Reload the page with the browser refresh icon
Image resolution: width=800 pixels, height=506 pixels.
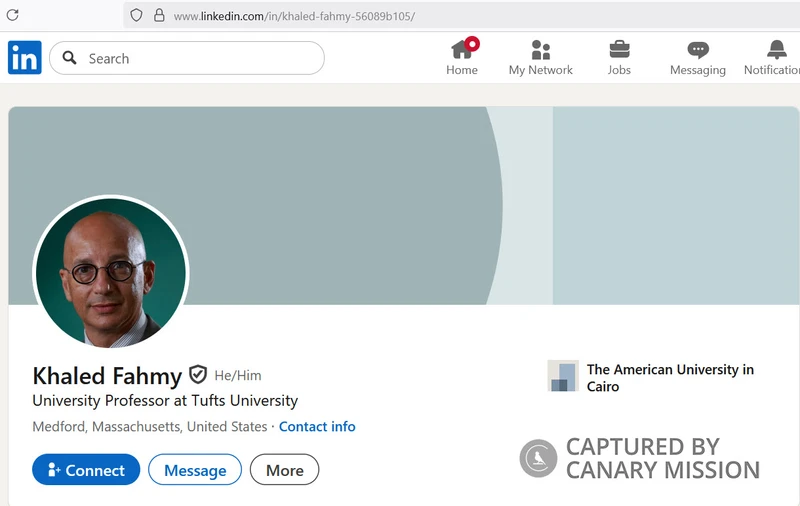[x=13, y=15]
